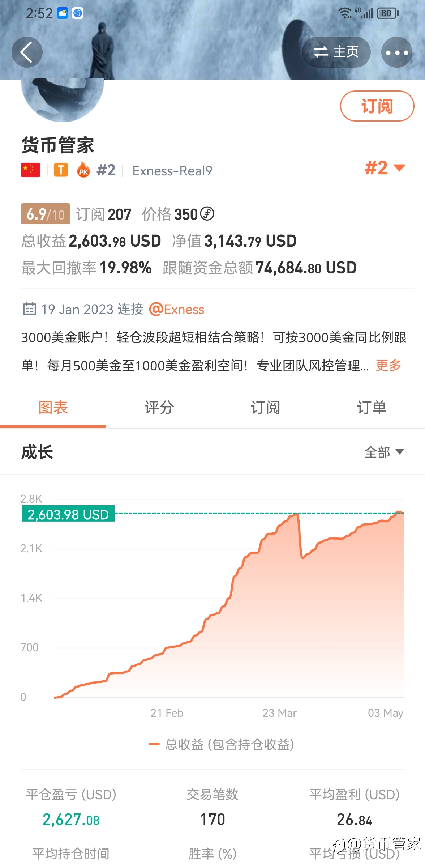Tap the price coin symbol icon
This screenshot has width=425, height=868.
pos(207,214)
